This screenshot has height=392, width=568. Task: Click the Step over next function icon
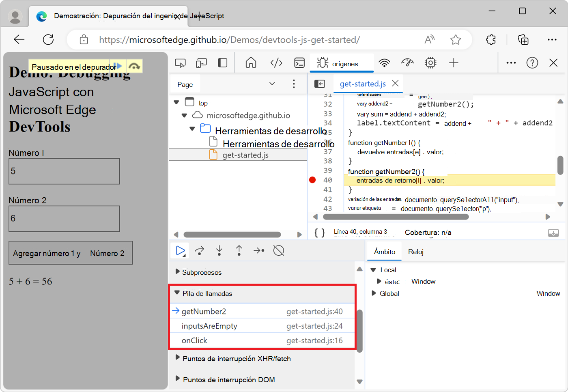coord(199,251)
